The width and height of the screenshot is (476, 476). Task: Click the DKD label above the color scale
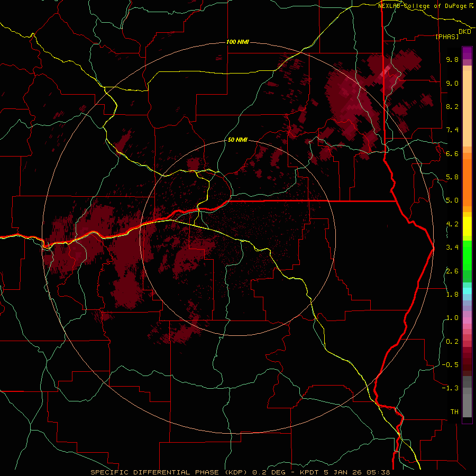(x=464, y=32)
